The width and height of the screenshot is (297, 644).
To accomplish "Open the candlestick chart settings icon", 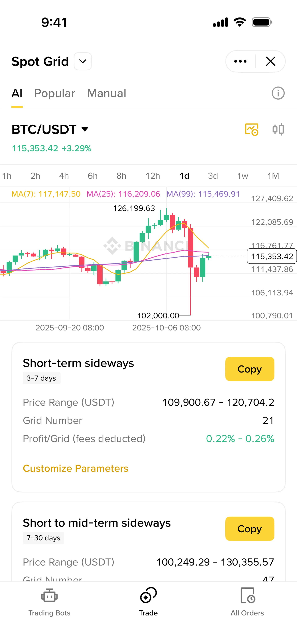I will [x=278, y=130].
